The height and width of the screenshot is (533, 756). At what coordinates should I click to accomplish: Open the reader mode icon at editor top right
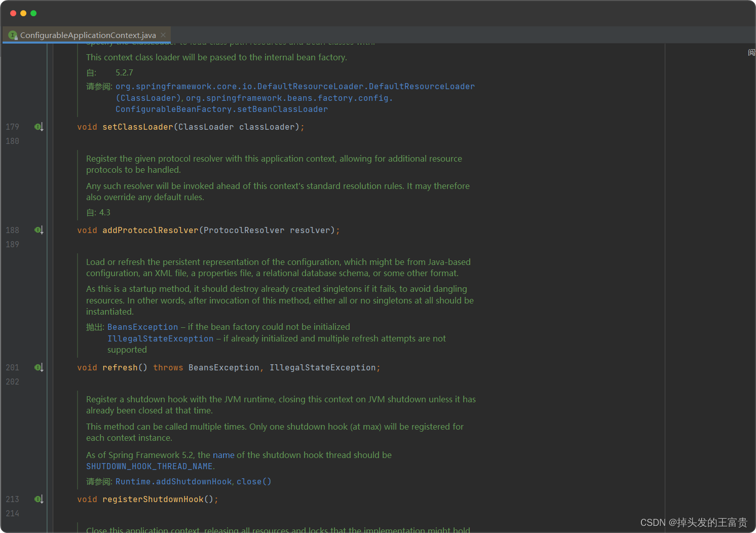pos(751,52)
